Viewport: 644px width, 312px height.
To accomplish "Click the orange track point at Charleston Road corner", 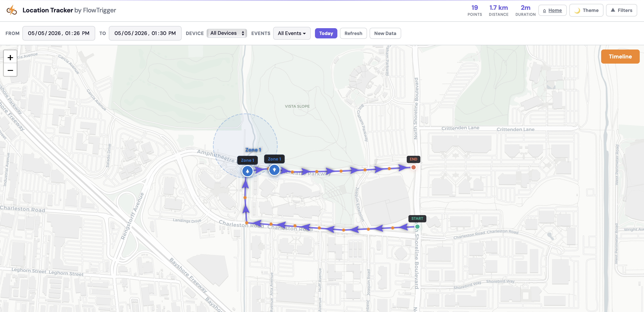I will coord(246,223).
